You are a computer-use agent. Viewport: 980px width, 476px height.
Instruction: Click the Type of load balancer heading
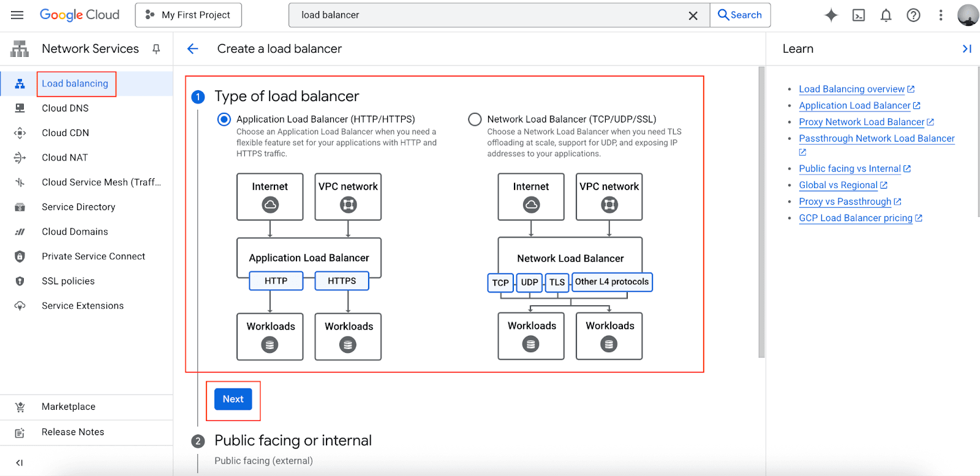point(287,96)
